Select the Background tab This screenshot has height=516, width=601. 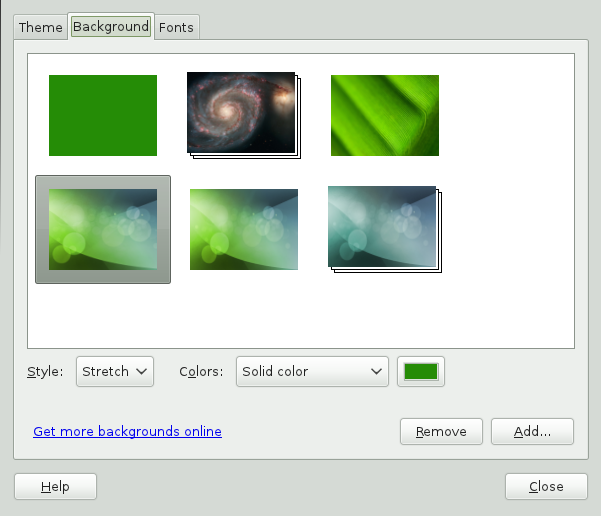pos(111,26)
